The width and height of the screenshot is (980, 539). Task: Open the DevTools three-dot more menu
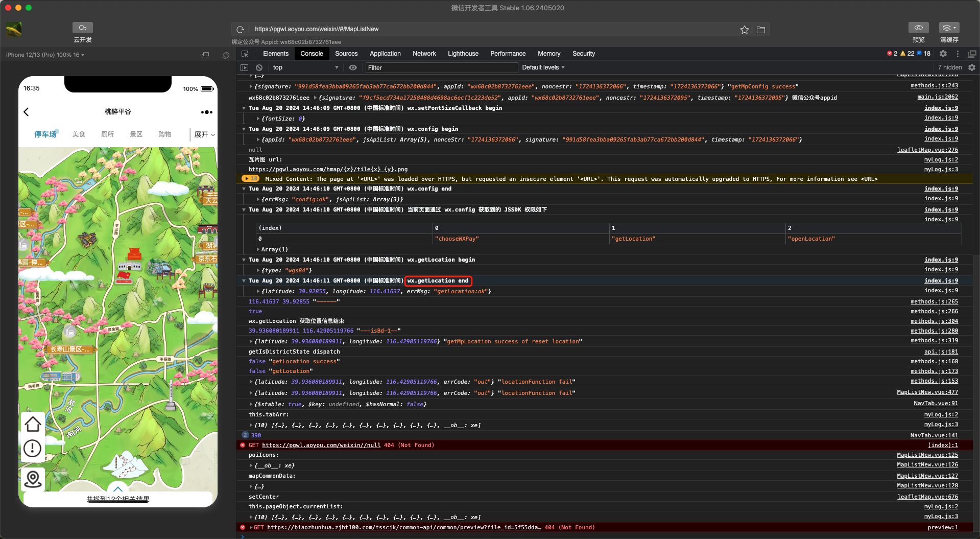click(x=958, y=54)
